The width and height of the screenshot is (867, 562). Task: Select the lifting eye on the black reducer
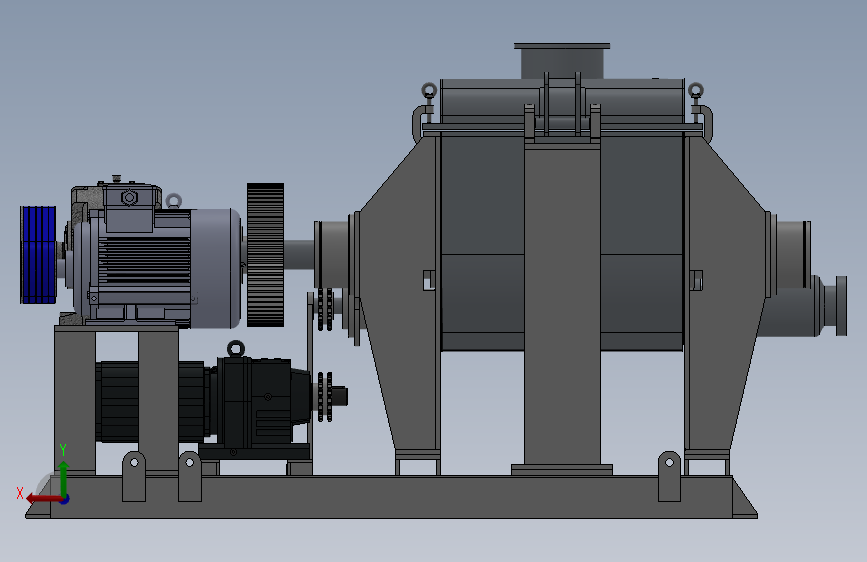(x=236, y=348)
